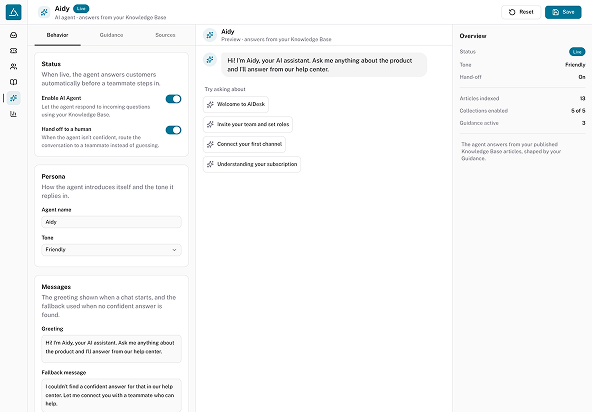Click the Live badge next to the Aidy title
Image resolution: width=592 pixels, height=412 pixels.
[x=81, y=8]
